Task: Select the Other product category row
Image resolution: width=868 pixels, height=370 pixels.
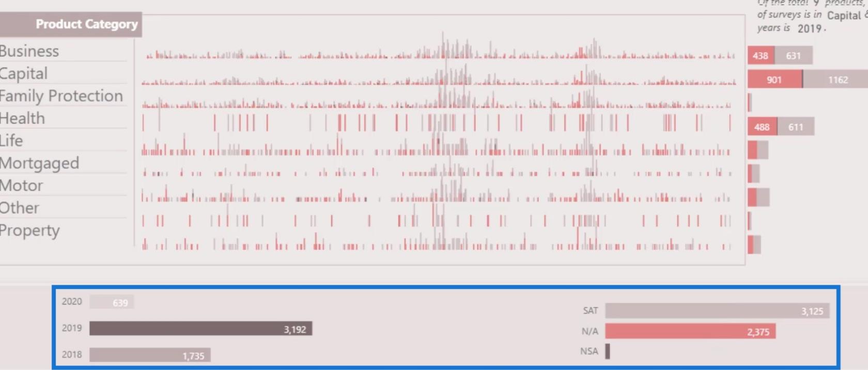Action: pyautogui.click(x=62, y=208)
